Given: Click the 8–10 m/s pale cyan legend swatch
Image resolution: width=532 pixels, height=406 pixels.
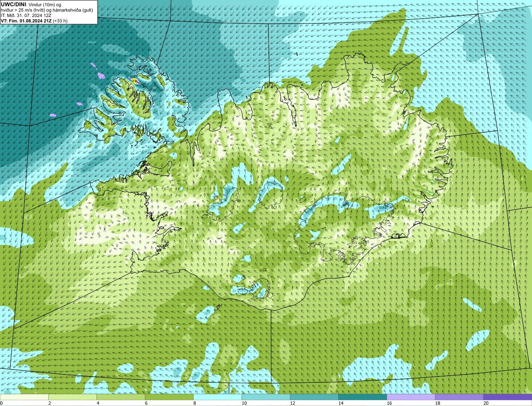Looking at the screenshot, I should tap(217, 397).
